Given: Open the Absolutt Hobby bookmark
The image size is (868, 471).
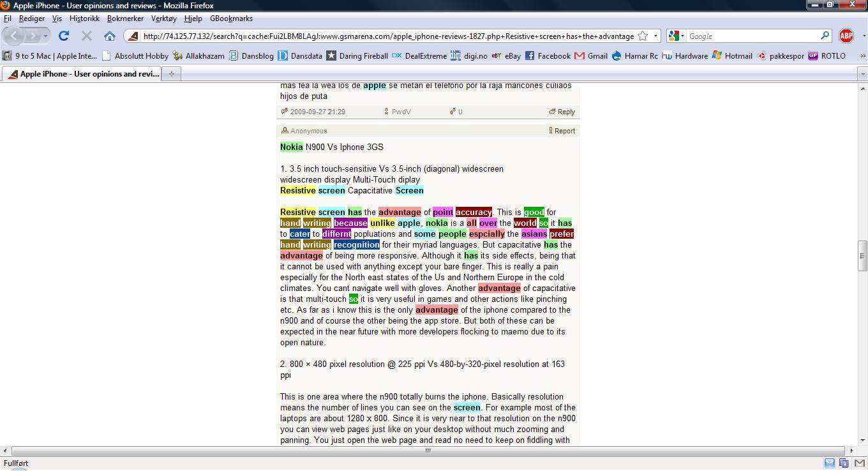Looking at the screenshot, I should [135, 56].
